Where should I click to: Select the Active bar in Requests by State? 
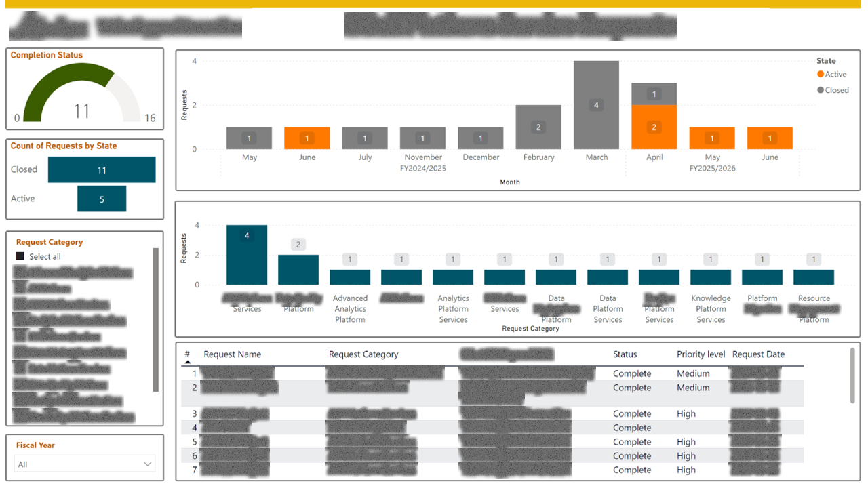pyautogui.click(x=102, y=199)
